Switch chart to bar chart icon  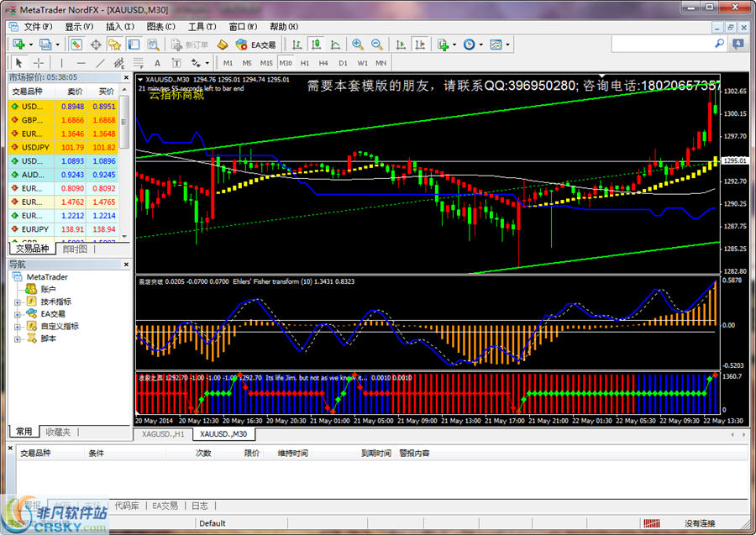click(x=297, y=45)
